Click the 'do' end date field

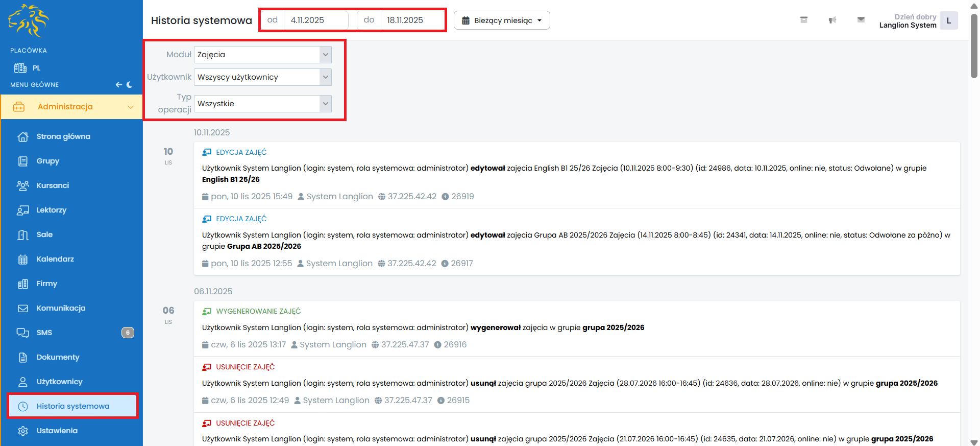click(411, 20)
